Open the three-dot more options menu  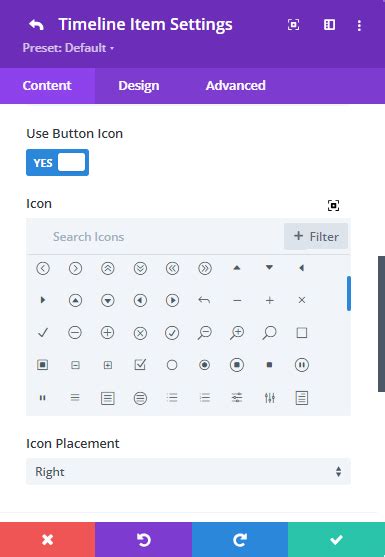pyautogui.click(x=359, y=25)
